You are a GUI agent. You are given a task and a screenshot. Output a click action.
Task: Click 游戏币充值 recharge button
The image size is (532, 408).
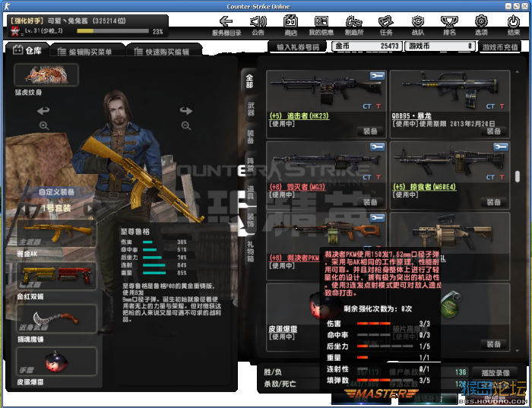[x=500, y=47]
